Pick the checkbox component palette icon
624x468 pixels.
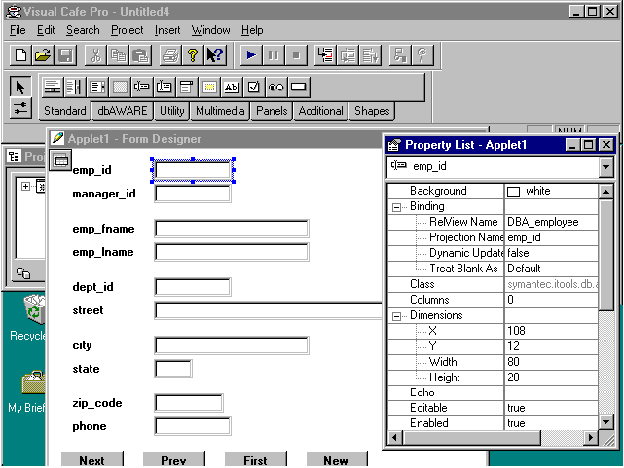(x=254, y=86)
